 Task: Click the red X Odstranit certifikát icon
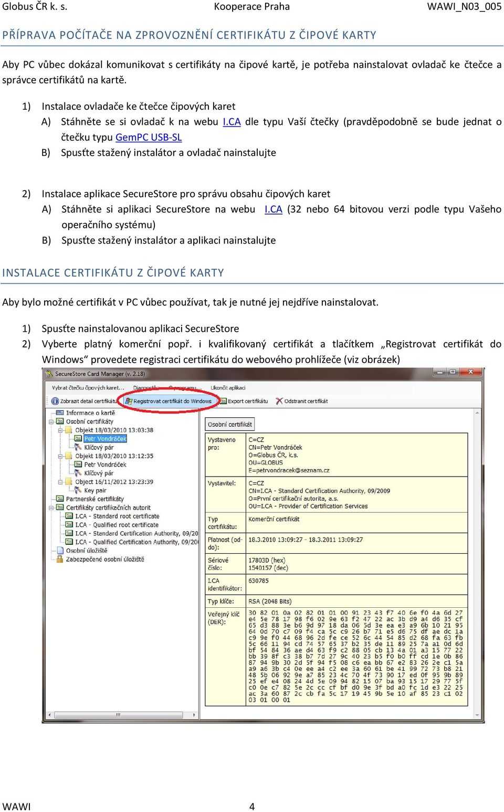click(x=279, y=401)
